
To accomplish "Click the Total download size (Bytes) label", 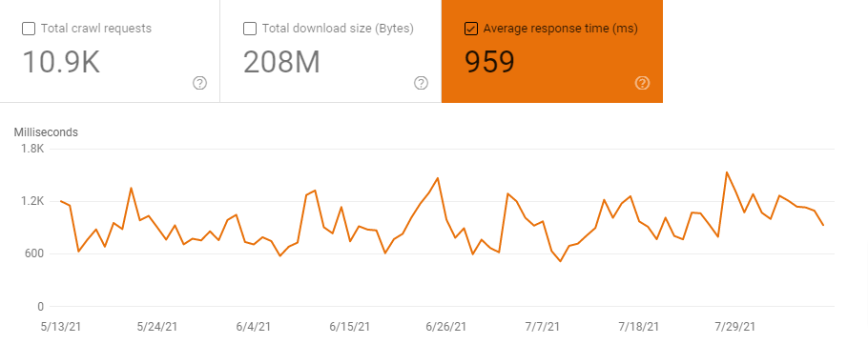I will click(x=338, y=29).
